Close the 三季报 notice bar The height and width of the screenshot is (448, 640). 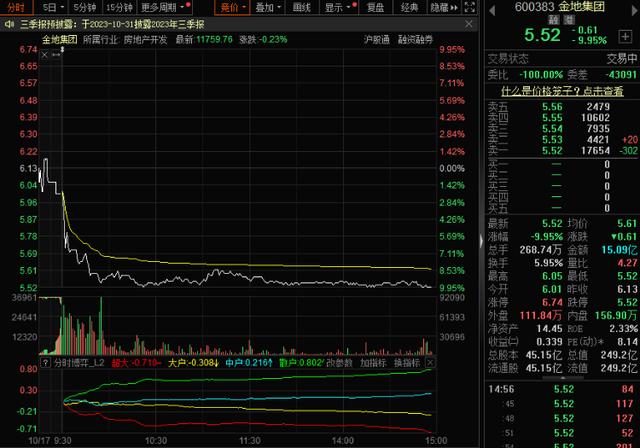(469, 24)
